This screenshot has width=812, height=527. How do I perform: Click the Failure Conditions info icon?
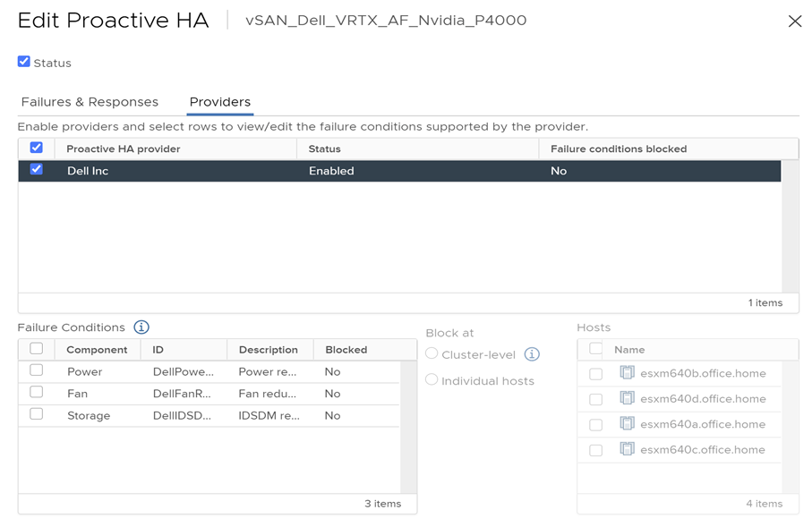point(141,327)
